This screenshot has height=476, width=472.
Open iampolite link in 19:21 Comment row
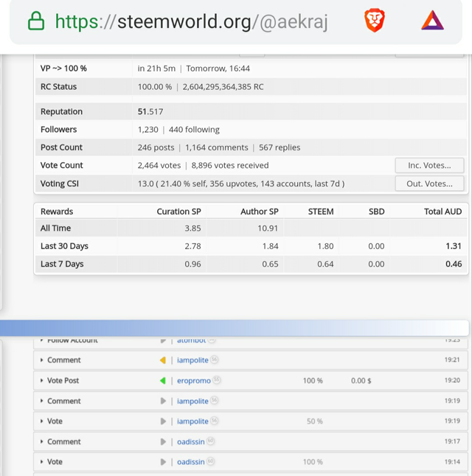click(x=192, y=360)
